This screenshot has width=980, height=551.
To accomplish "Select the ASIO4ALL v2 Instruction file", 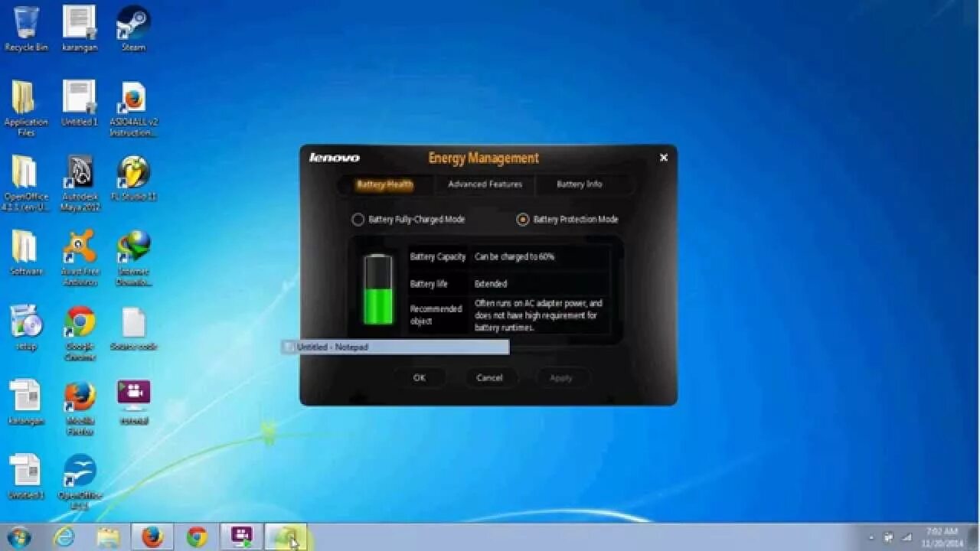I will click(x=133, y=108).
